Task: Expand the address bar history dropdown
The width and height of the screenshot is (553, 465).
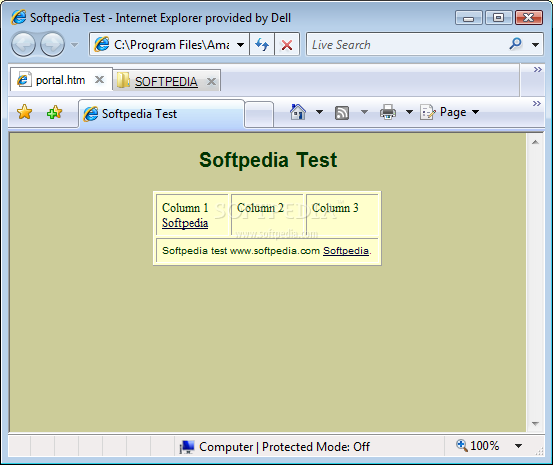Action: point(241,45)
